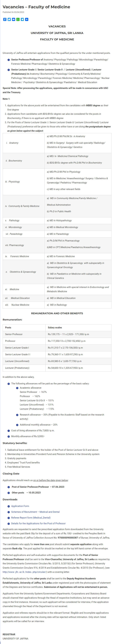116x644 pixels.
Task: Click bullet icon next to Academic allowance
Action: (x=17, y=388)
